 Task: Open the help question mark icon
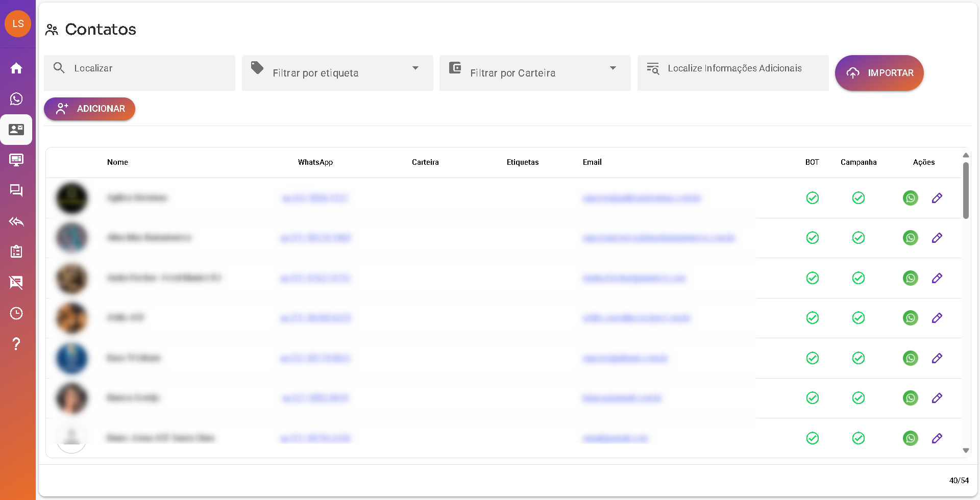16,344
